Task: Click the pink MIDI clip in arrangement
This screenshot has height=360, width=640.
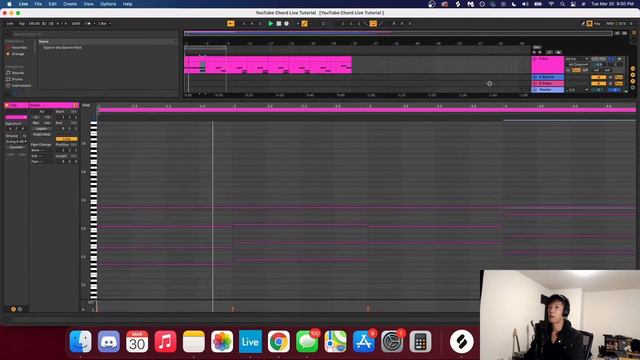Action: (x=268, y=65)
